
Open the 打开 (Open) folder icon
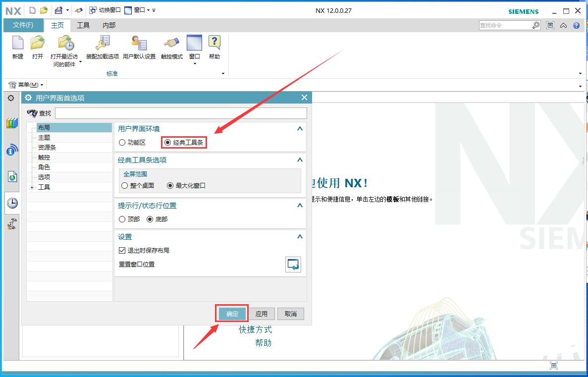(38, 44)
